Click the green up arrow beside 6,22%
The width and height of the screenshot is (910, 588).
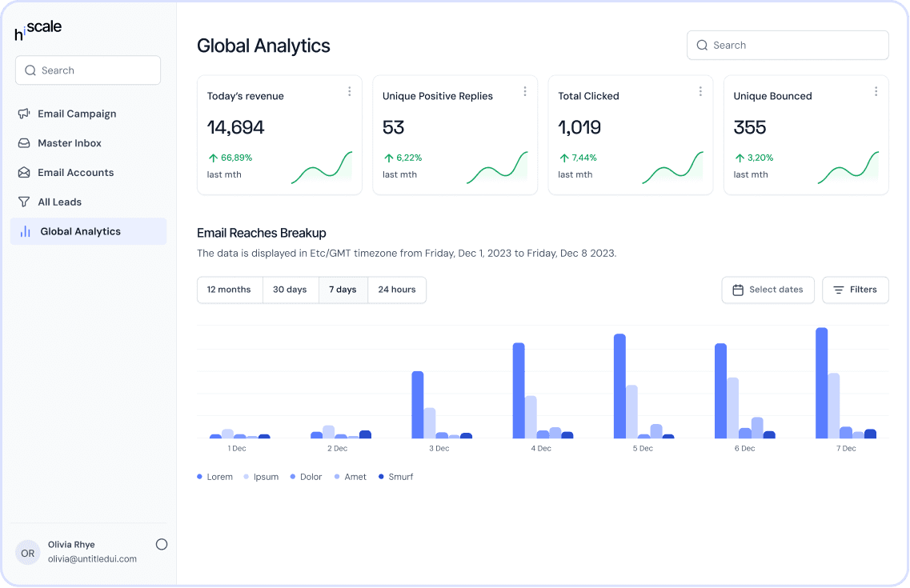coord(389,158)
